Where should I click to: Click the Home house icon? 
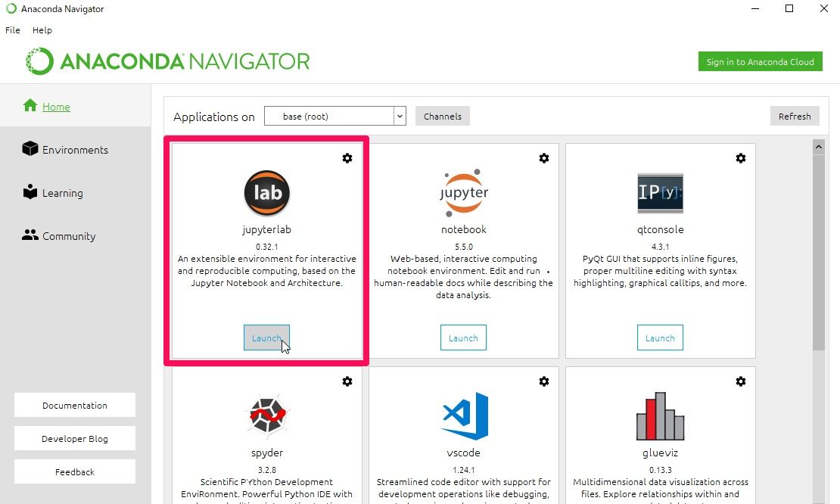point(30,105)
